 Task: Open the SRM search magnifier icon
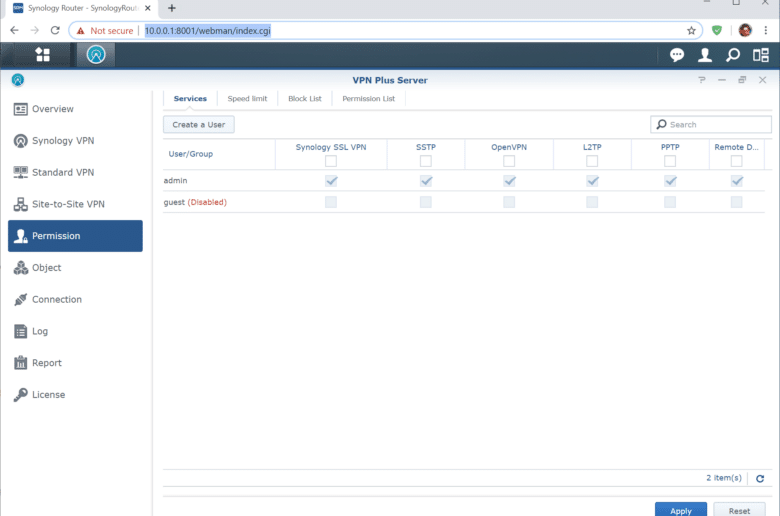tap(733, 55)
